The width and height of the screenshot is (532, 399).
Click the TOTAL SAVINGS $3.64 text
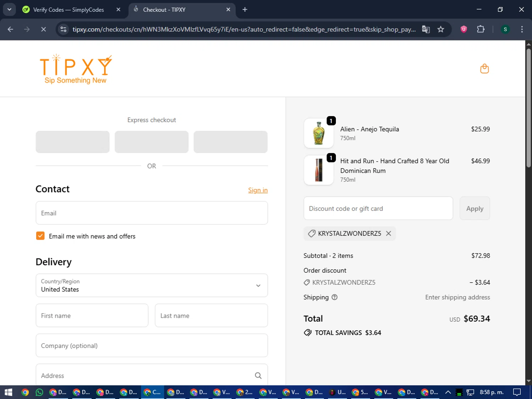[x=348, y=333]
